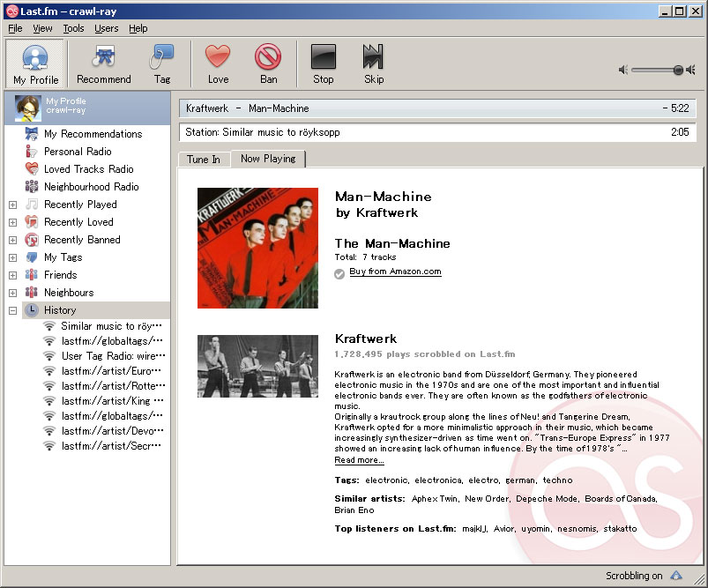The height and width of the screenshot is (588, 708).
Task: Click the station info bar
Action: click(437, 132)
